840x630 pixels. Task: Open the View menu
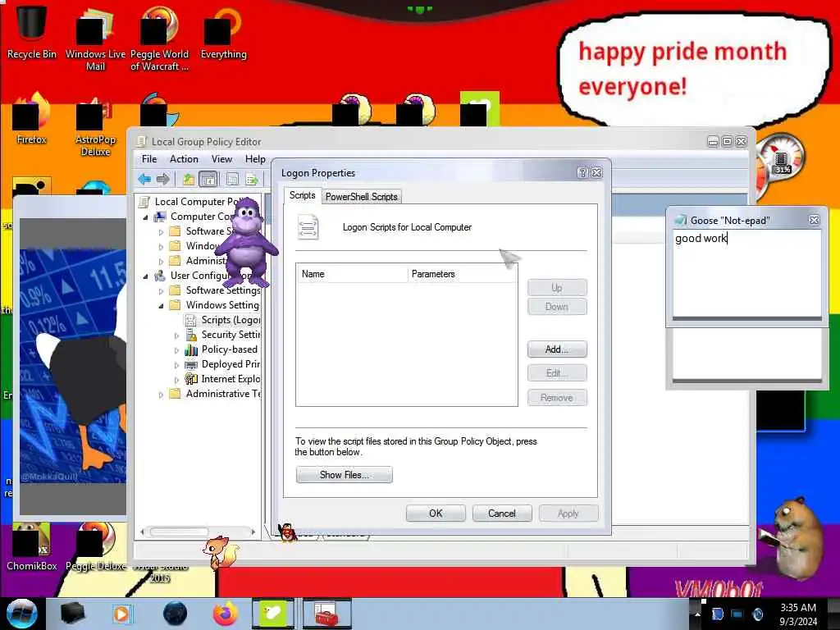(221, 159)
